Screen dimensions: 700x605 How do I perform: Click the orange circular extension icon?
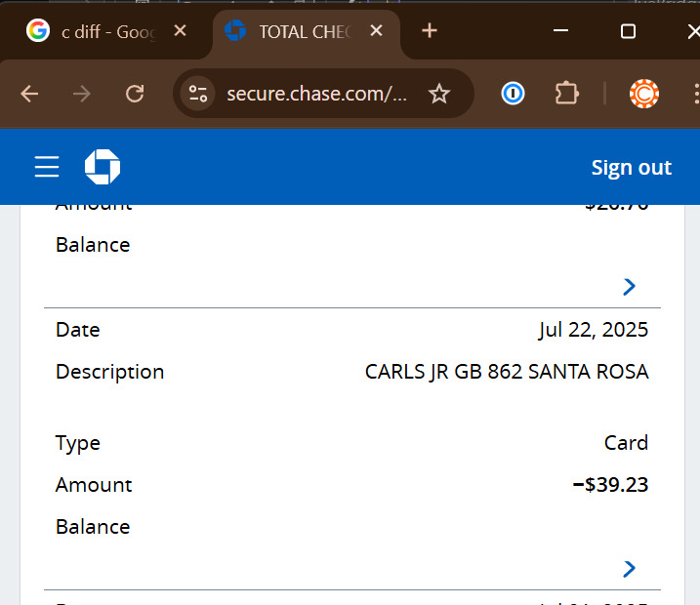[643, 94]
